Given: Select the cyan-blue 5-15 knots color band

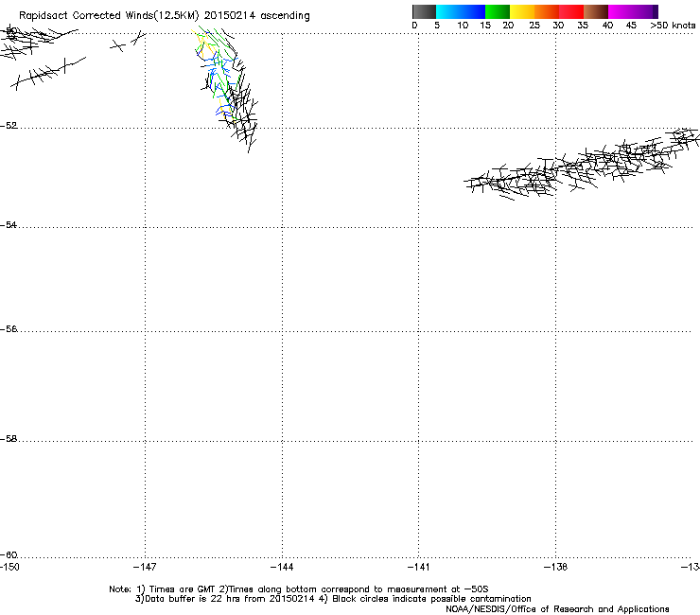Looking at the screenshot, I should click(461, 11).
